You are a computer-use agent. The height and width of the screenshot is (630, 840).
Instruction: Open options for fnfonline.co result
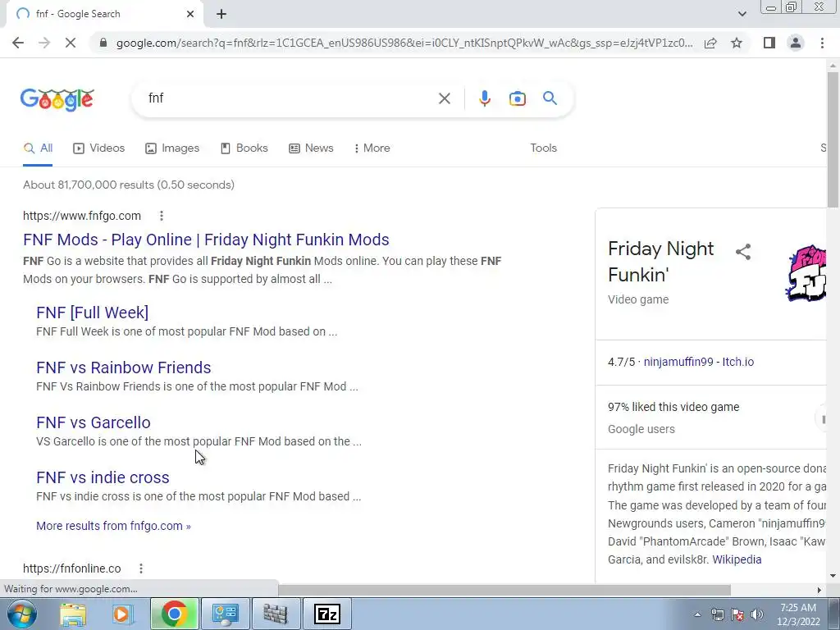click(141, 568)
